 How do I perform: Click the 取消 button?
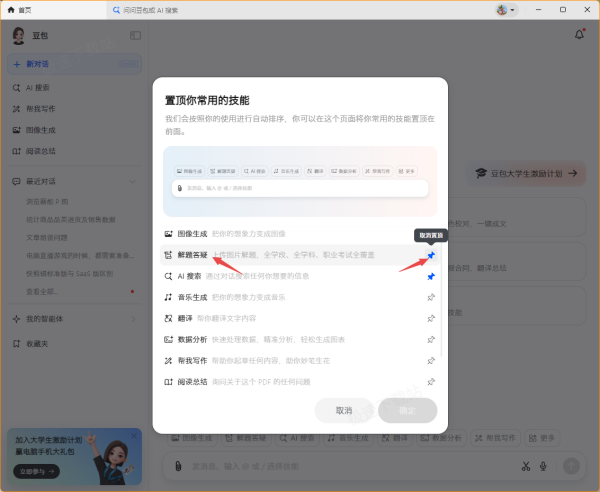point(344,411)
